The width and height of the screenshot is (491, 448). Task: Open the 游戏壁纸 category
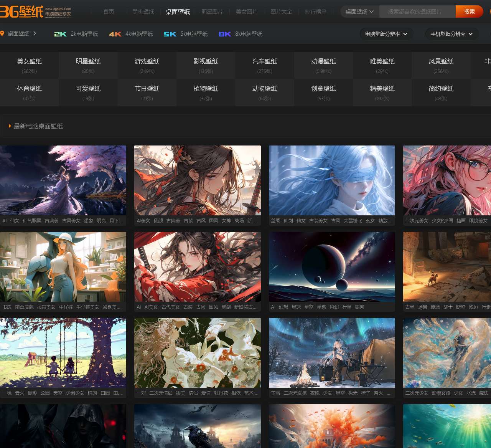pos(147,65)
